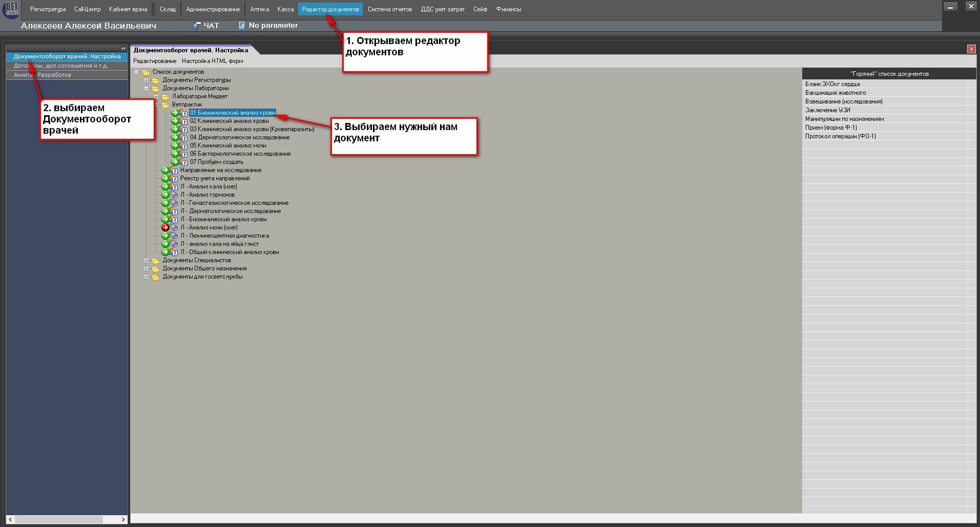Screen dimensions: 980x527
Task: Select 04 Дерматологическое исследование document
Action: pyautogui.click(x=239, y=137)
